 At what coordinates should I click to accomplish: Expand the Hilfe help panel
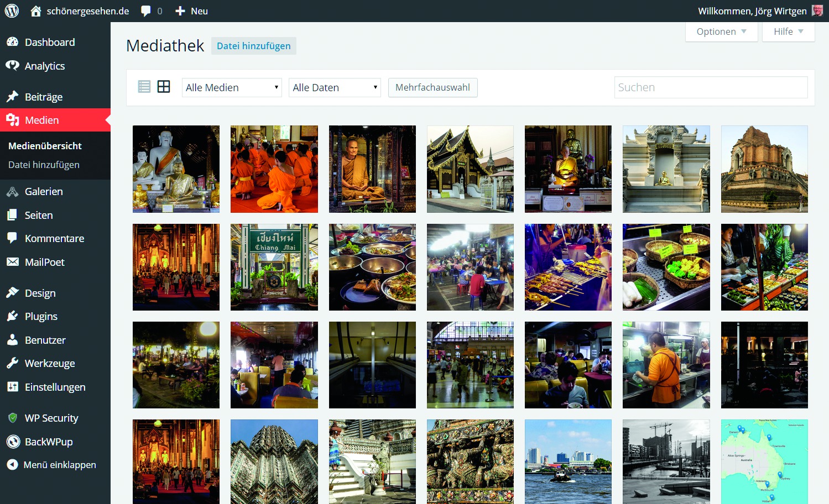(x=788, y=32)
